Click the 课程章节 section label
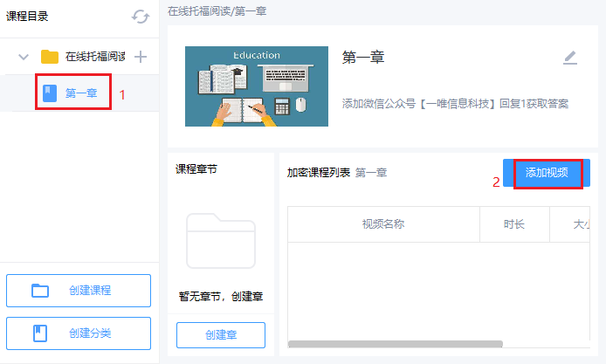Screen dimensions: 606x364 pyautogui.click(x=196, y=169)
